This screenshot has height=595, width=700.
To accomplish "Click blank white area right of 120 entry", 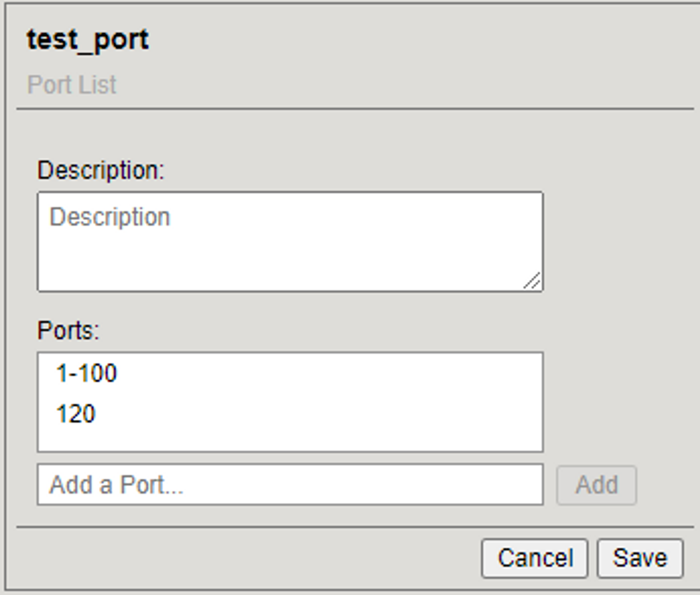I will tap(318, 414).
